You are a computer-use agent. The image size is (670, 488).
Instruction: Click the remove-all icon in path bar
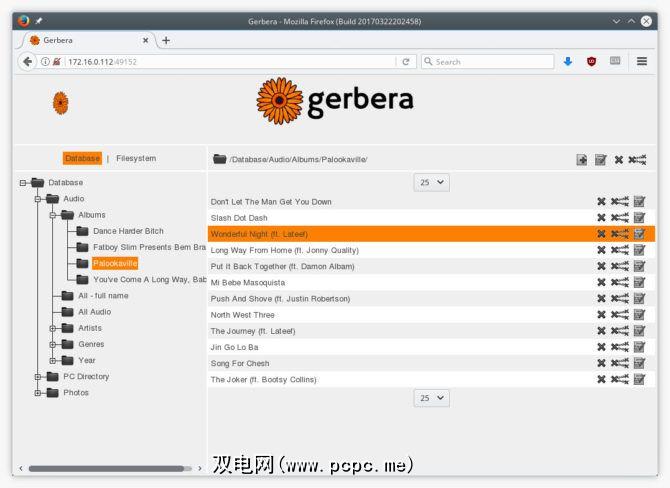[637, 160]
